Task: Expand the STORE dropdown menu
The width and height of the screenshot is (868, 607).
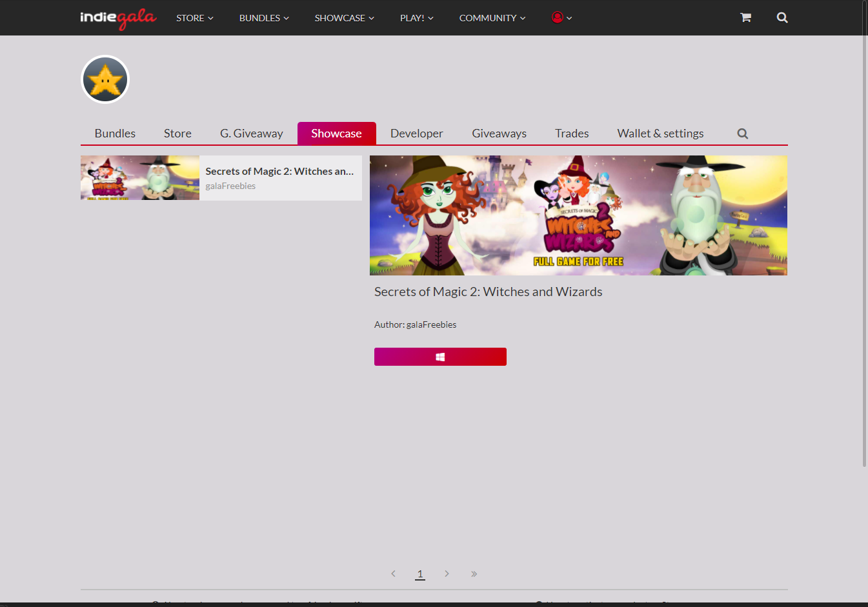Action: pos(195,18)
